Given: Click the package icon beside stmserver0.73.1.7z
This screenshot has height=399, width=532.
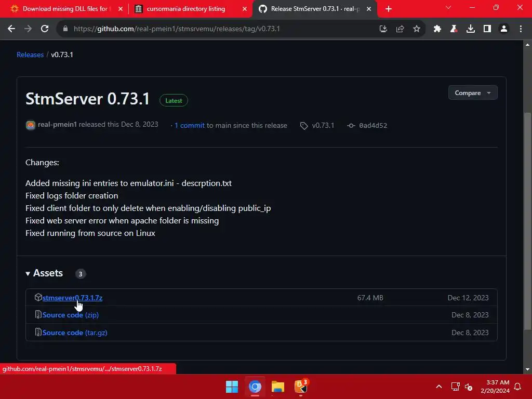Looking at the screenshot, I should (x=38, y=297).
